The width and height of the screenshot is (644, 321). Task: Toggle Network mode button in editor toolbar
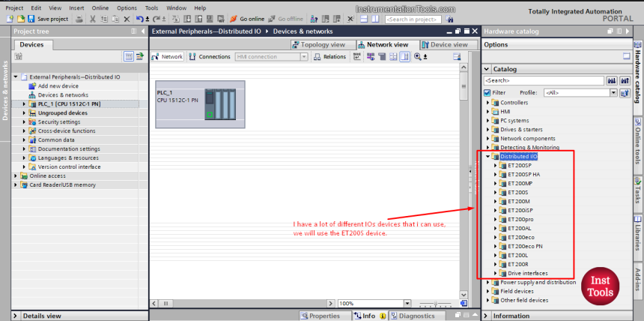coord(167,57)
